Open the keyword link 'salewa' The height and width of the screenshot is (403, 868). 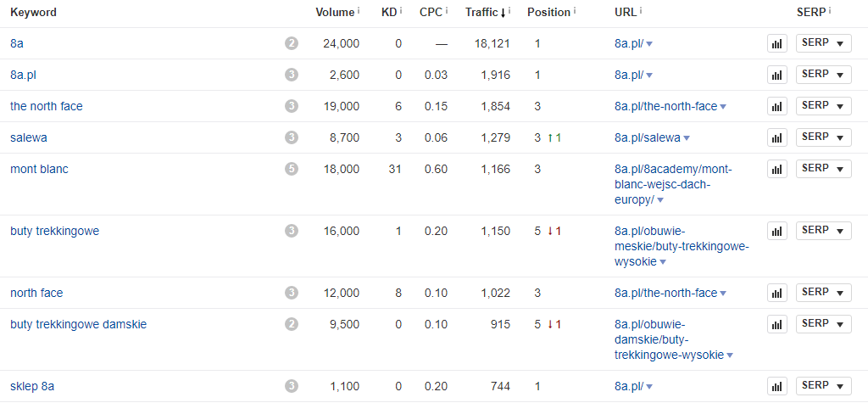[x=29, y=137]
